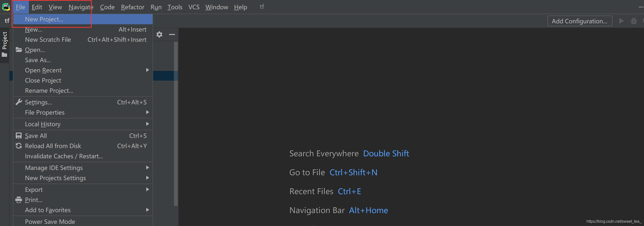Screen dimensions: 644x226
Task: Click the green Run arrow icon
Action: [621, 21]
